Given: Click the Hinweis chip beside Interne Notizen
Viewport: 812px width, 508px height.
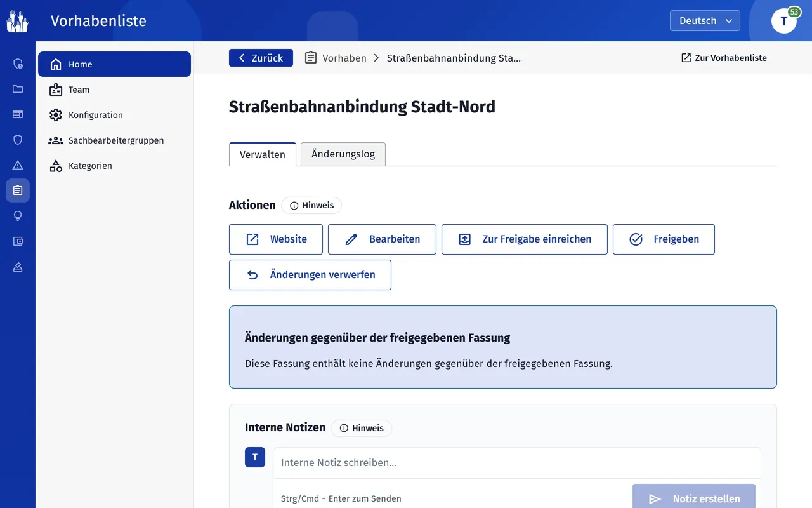Looking at the screenshot, I should 362,428.
